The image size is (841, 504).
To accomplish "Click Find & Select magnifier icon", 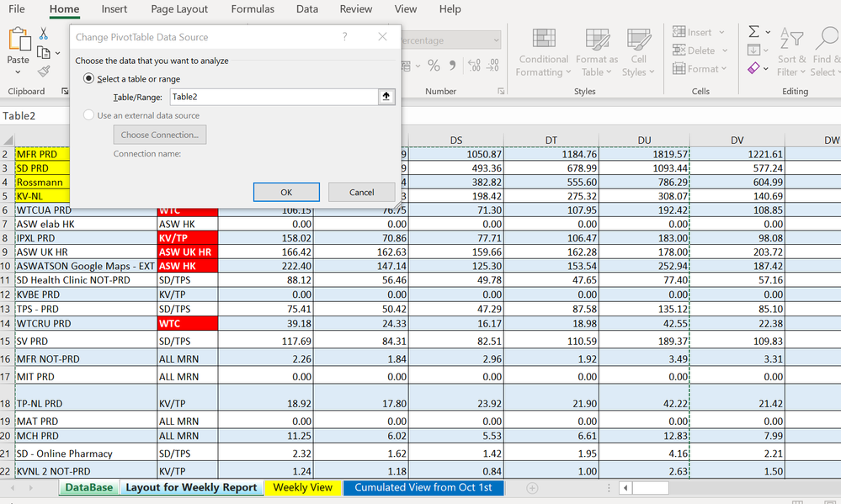I will click(x=827, y=39).
